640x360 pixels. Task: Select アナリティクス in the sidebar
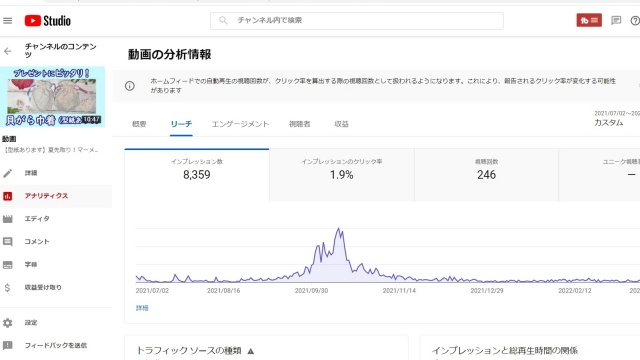[x=46, y=196]
